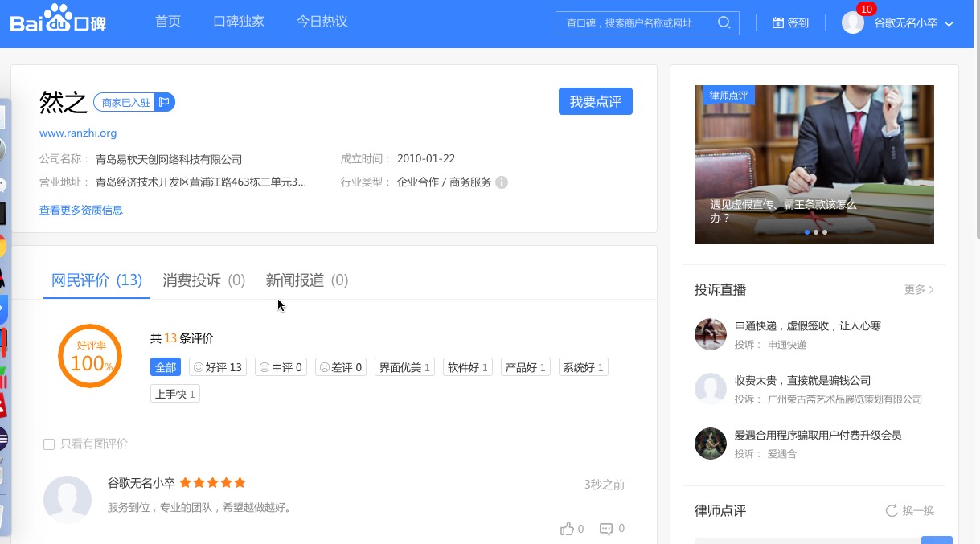Switch to 网民评价 (13) tab
980x544 pixels.
96,280
